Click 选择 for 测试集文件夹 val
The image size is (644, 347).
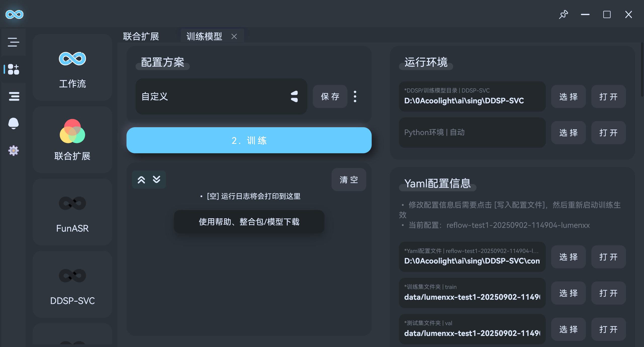569,329
